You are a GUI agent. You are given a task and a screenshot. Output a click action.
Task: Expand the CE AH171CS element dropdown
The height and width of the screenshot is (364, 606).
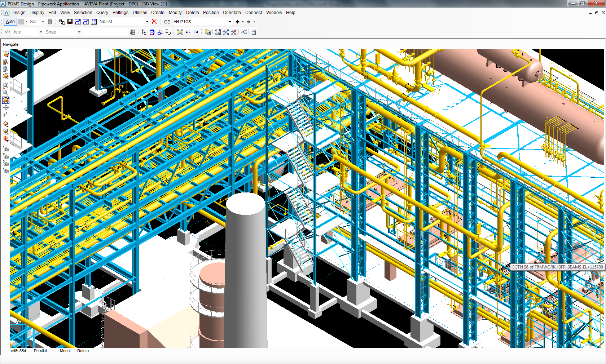(x=230, y=22)
